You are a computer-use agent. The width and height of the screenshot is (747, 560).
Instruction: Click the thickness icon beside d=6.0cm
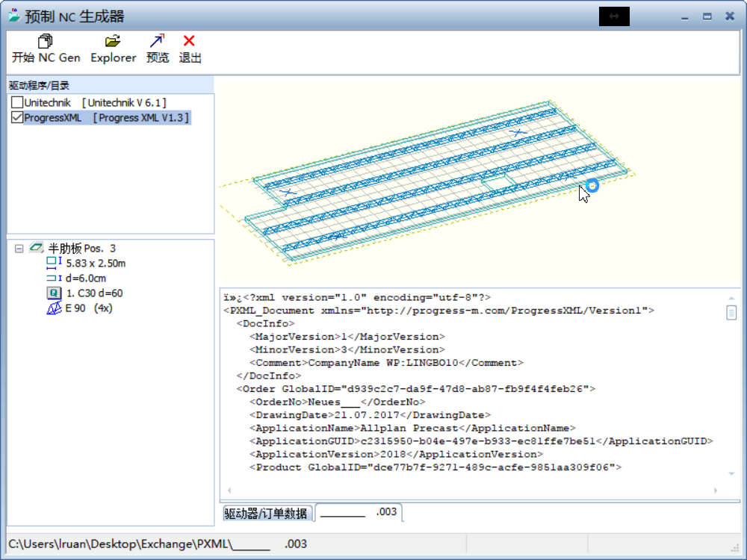(x=54, y=278)
